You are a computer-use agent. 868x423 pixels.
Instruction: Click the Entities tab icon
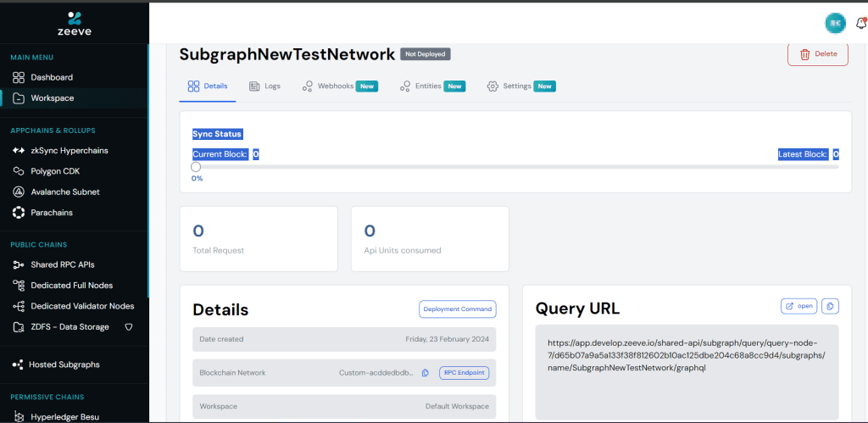point(405,86)
